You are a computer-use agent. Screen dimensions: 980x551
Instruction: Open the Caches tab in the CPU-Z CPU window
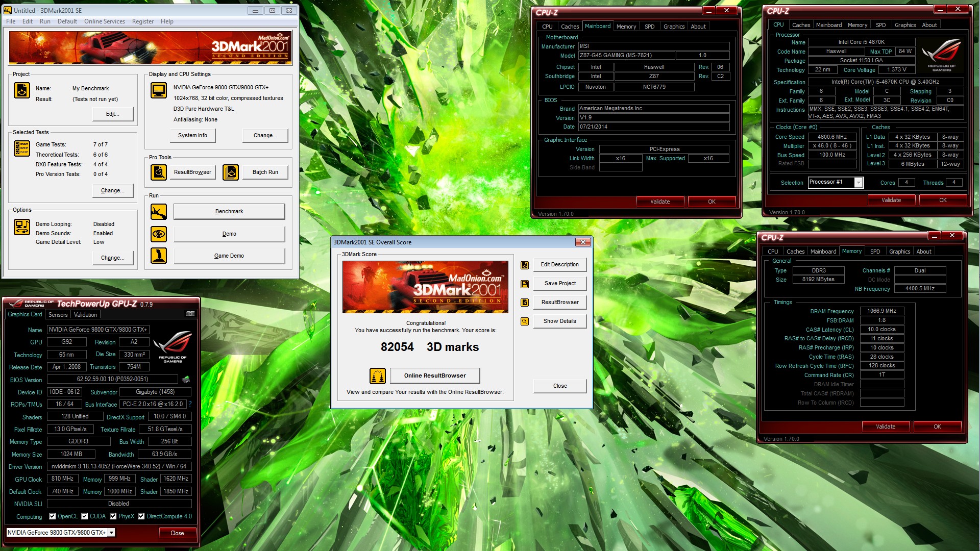(x=801, y=25)
